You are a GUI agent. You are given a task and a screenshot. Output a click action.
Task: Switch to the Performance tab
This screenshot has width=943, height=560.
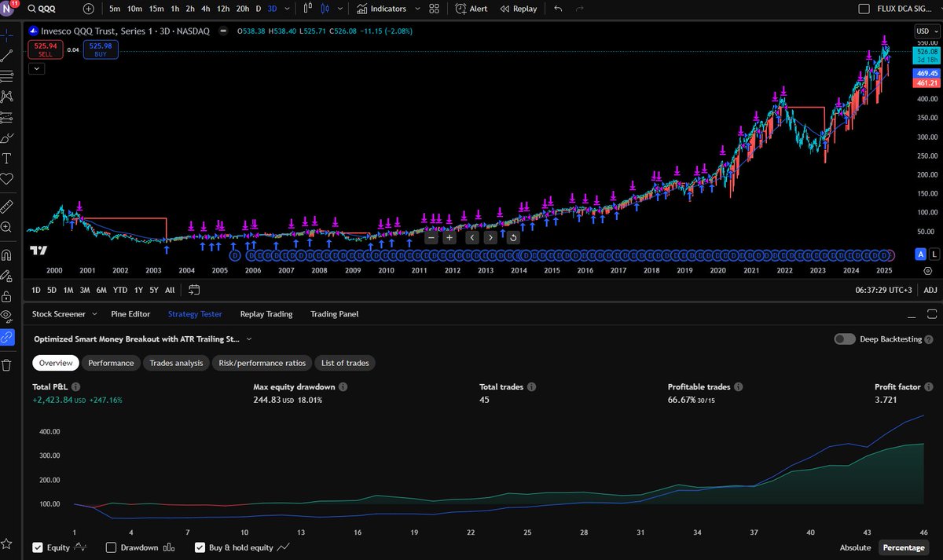point(111,363)
